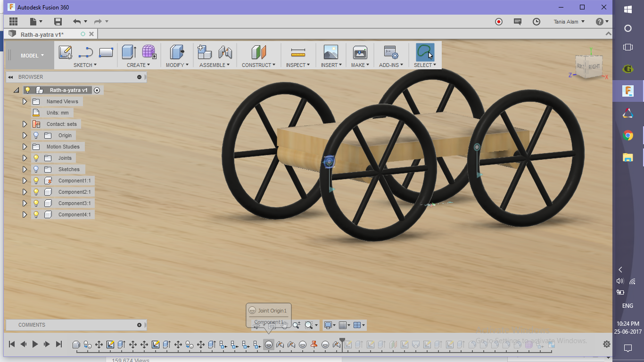Click the Joint icon in Assemble
Screen dimensions: 644x362
click(x=225, y=52)
